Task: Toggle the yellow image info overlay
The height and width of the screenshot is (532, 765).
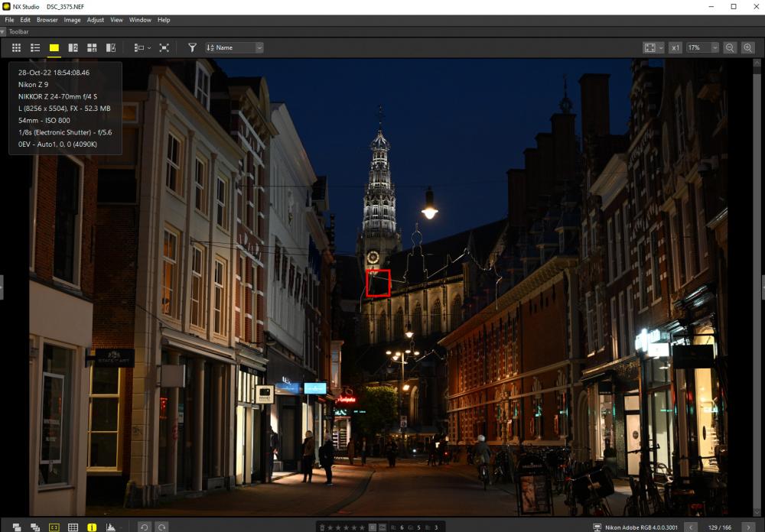Action: point(92,527)
